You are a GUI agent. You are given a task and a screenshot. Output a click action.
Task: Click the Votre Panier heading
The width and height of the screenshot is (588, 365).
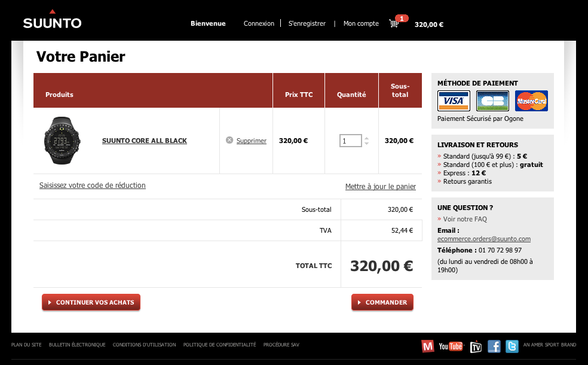pyautogui.click(x=81, y=57)
